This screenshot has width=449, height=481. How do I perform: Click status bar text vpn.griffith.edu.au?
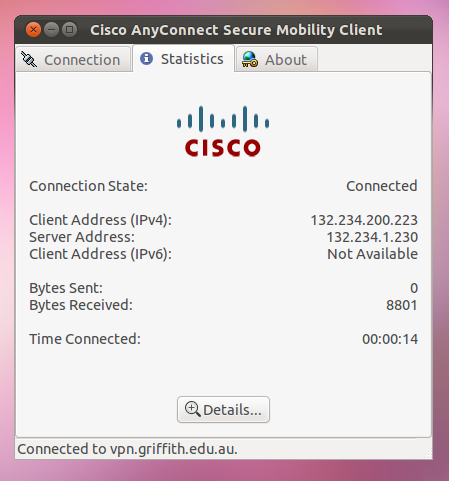coord(174,449)
